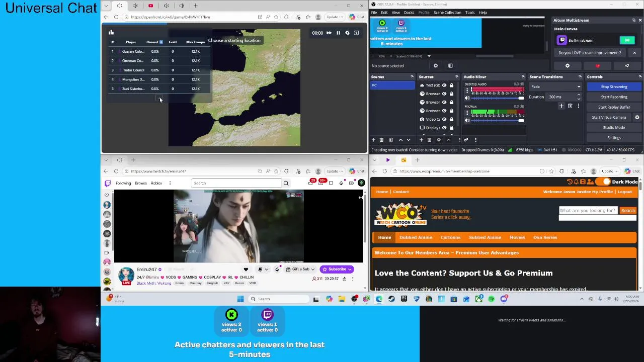The width and height of the screenshot is (644, 362).
Task: Open the OBS source filters icon
Action: [450, 66]
